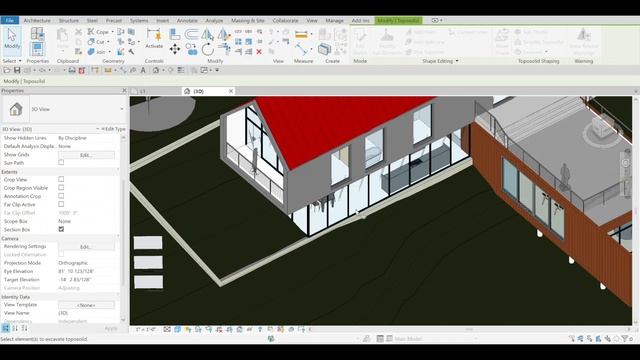Click the Default 3D View house icon in toolbar

coord(156,70)
